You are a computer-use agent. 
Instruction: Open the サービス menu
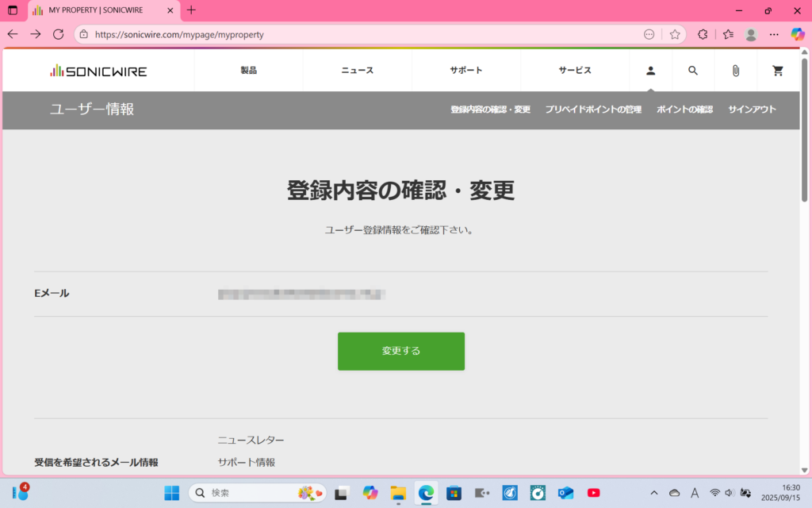pyautogui.click(x=575, y=71)
